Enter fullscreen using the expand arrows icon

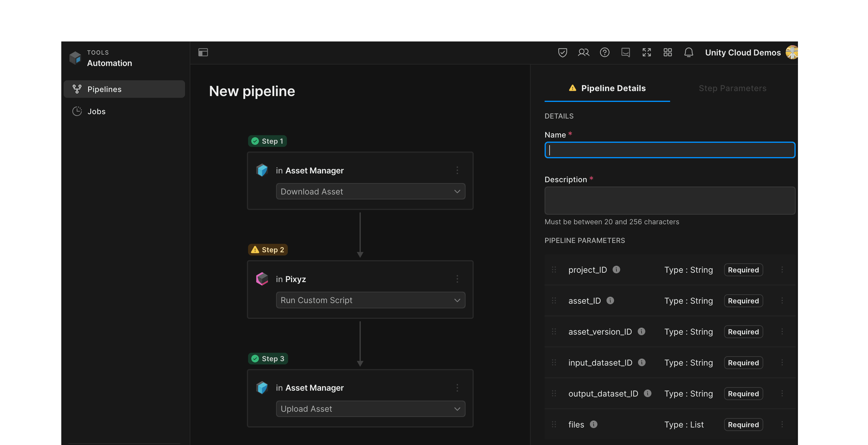(646, 52)
